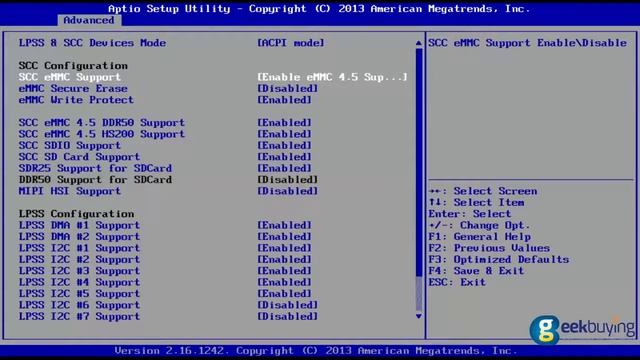This screenshot has height=360, width=640.
Task: Select SCC eMMC 4.5 HS200 Support
Action: click(x=102, y=134)
